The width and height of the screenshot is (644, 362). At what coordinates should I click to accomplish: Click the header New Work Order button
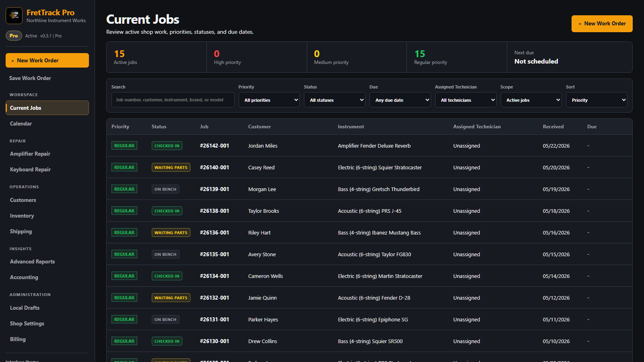coord(602,24)
